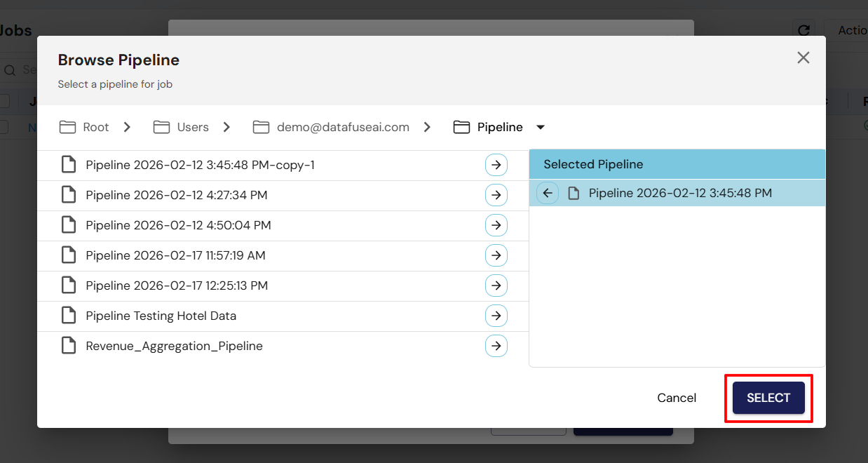Click the chevron after the Root folder
Viewport: 868px width, 463px height.
(127, 127)
